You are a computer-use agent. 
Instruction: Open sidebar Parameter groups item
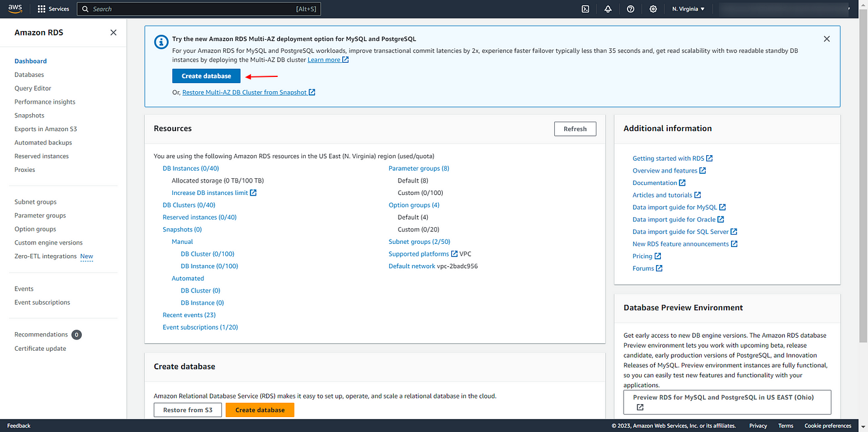(x=40, y=215)
